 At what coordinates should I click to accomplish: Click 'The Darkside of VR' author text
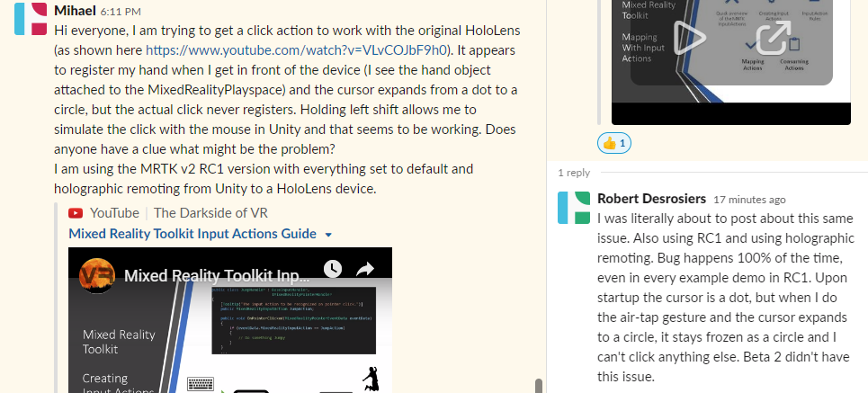point(210,213)
